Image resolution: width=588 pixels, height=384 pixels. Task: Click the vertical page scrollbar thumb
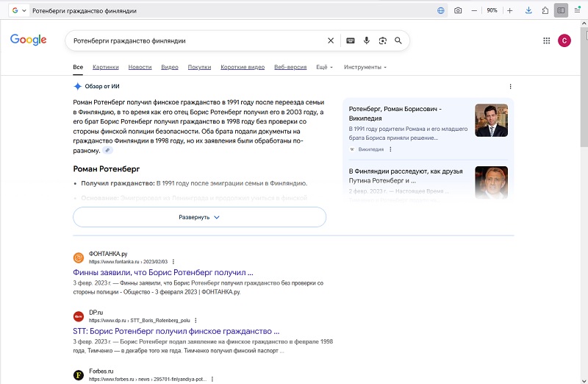click(x=584, y=88)
